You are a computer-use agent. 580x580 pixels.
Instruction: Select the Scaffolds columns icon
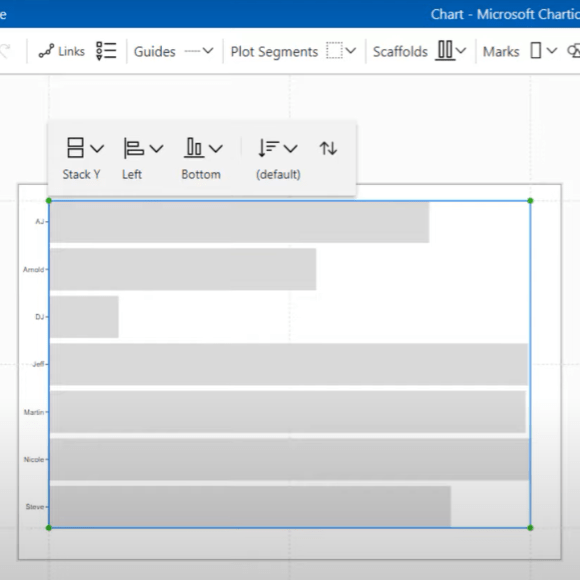(x=445, y=50)
